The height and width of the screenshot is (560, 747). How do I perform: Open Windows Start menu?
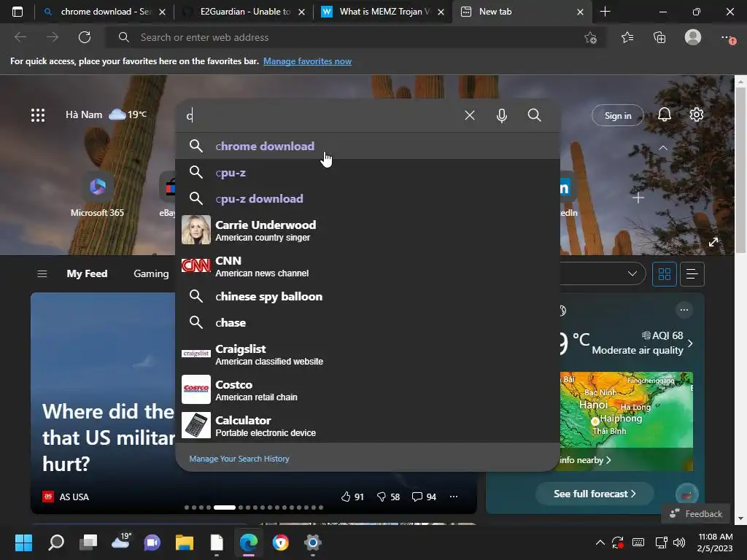pos(23,542)
